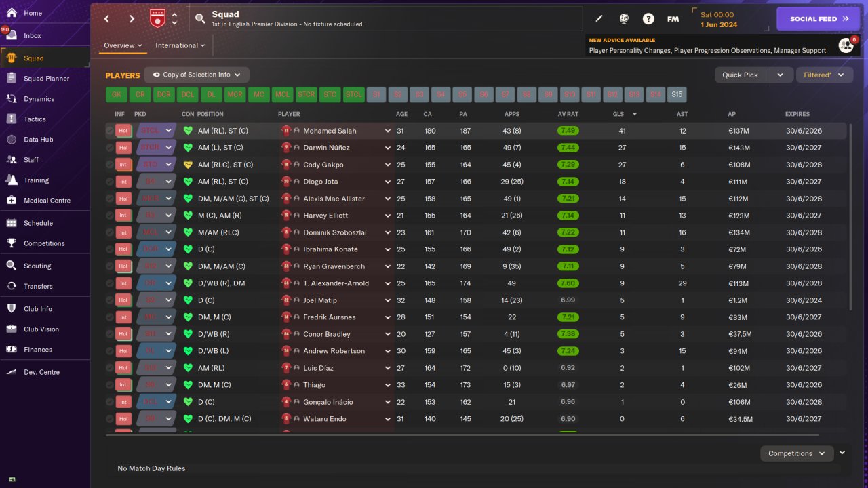Navigate forward with the right arrow
Image resolution: width=868 pixels, height=488 pixels.
pos(132,19)
